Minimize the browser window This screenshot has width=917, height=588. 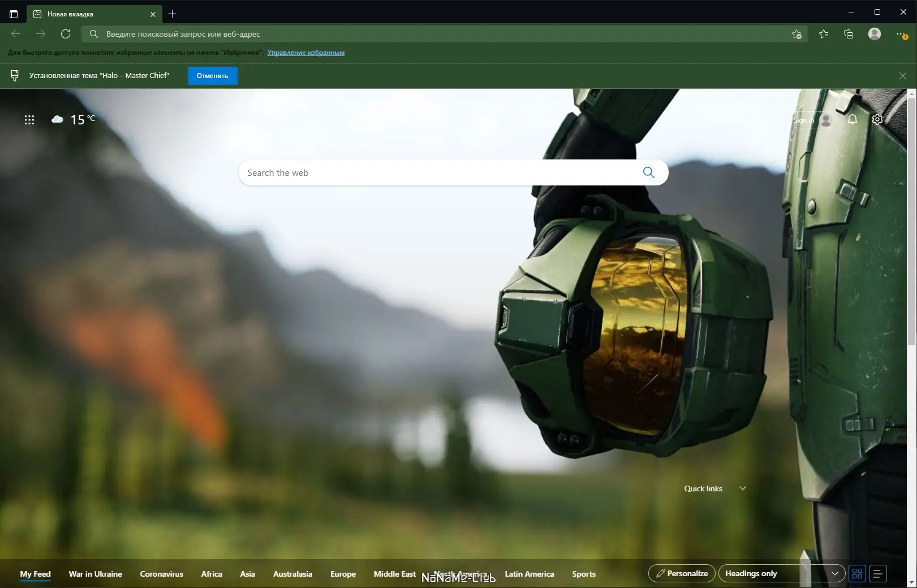851,12
